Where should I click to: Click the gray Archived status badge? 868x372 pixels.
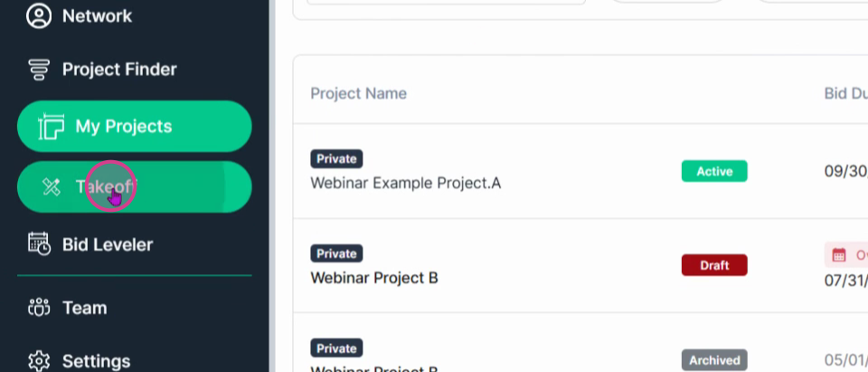714,360
